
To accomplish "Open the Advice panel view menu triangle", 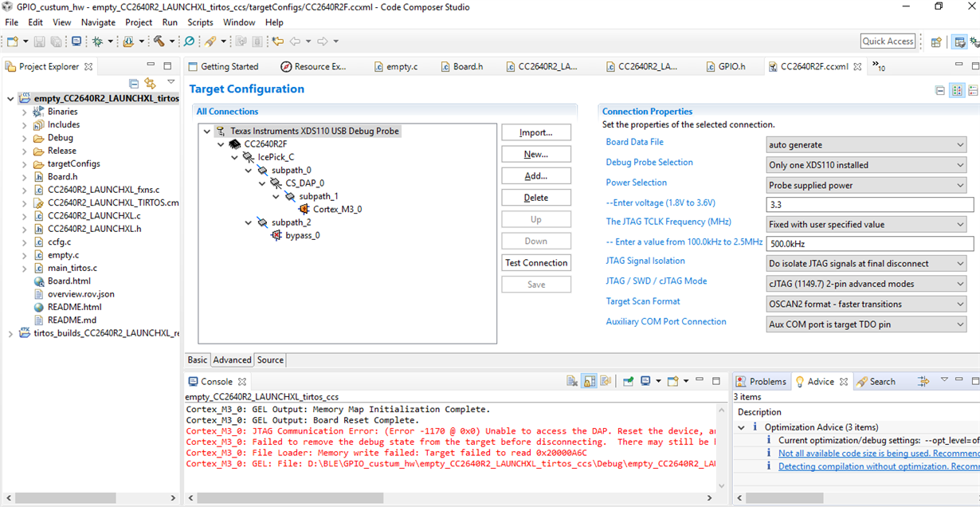I will click(x=944, y=380).
